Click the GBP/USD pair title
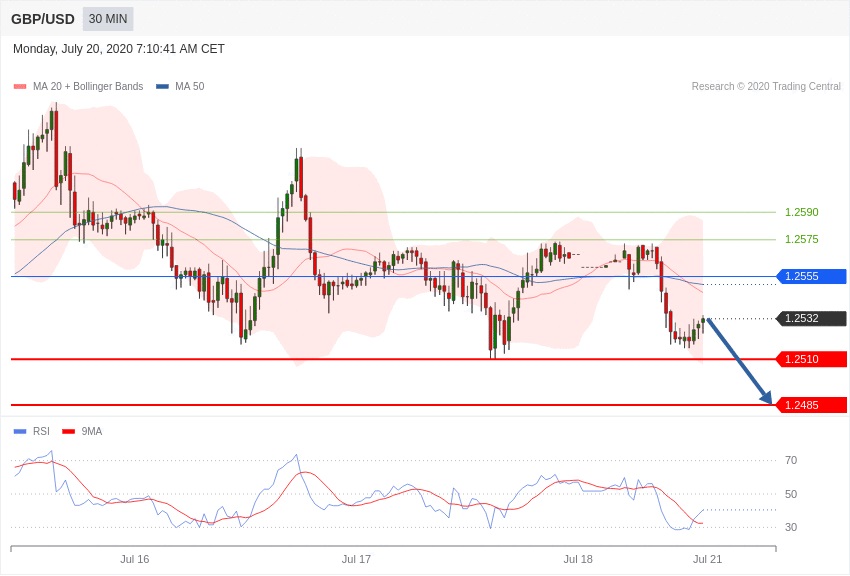The image size is (850, 576). coord(43,19)
